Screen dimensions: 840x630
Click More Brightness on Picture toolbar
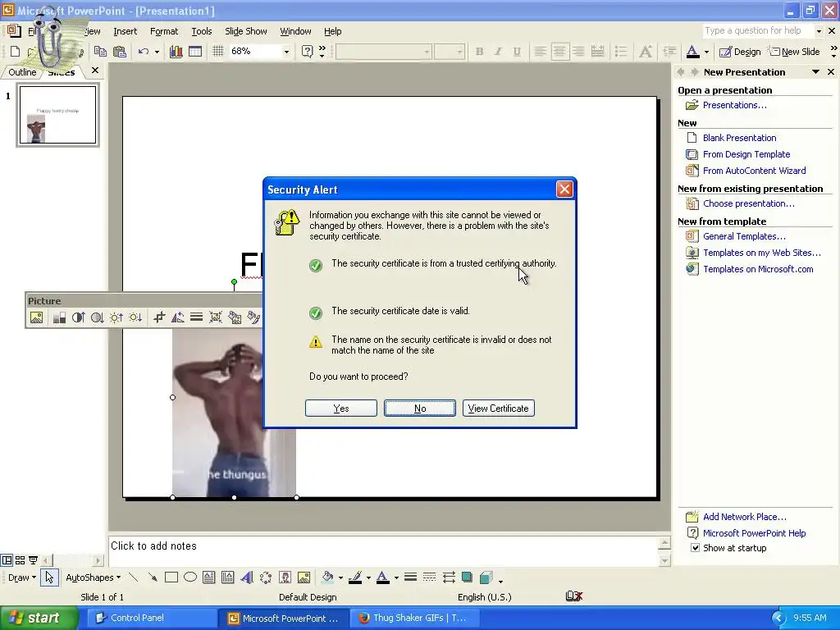pos(116,317)
